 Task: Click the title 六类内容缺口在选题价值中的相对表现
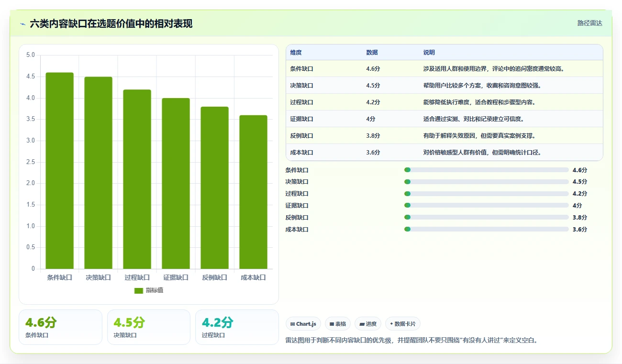(x=111, y=23)
